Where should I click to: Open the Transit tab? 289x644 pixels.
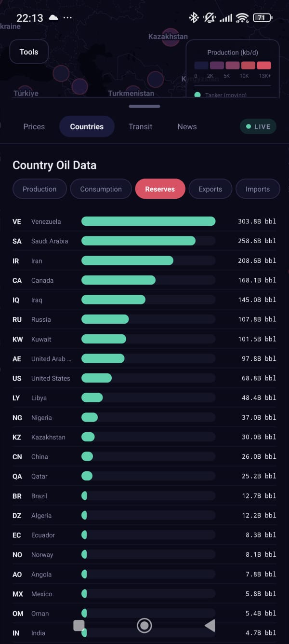click(x=140, y=126)
